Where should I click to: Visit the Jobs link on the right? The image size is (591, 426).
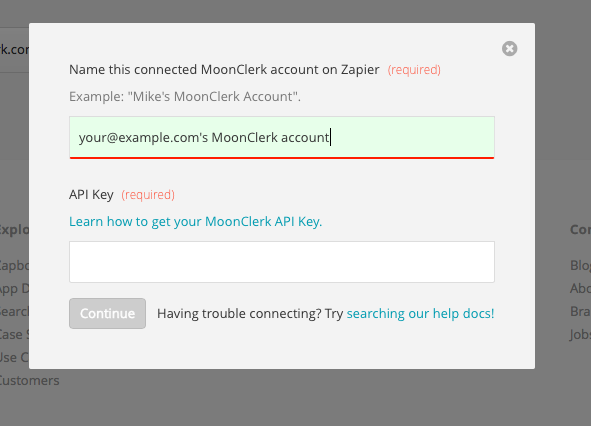click(x=580, y=334)
